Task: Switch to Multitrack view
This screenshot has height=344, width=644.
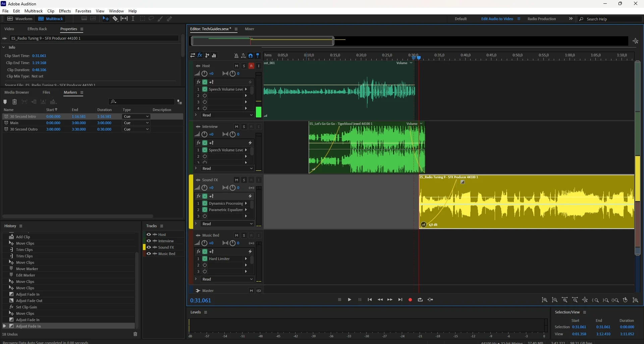Action: pos(51,19)
